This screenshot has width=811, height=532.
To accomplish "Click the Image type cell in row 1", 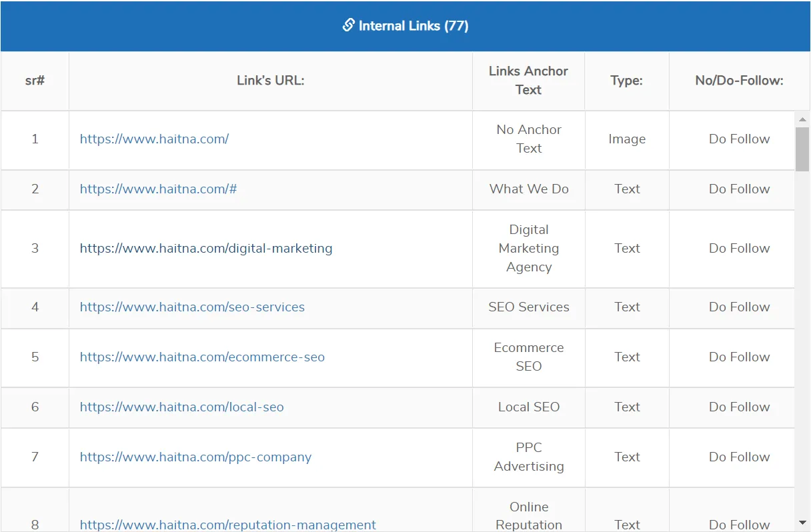I will (x=627, y=139).
